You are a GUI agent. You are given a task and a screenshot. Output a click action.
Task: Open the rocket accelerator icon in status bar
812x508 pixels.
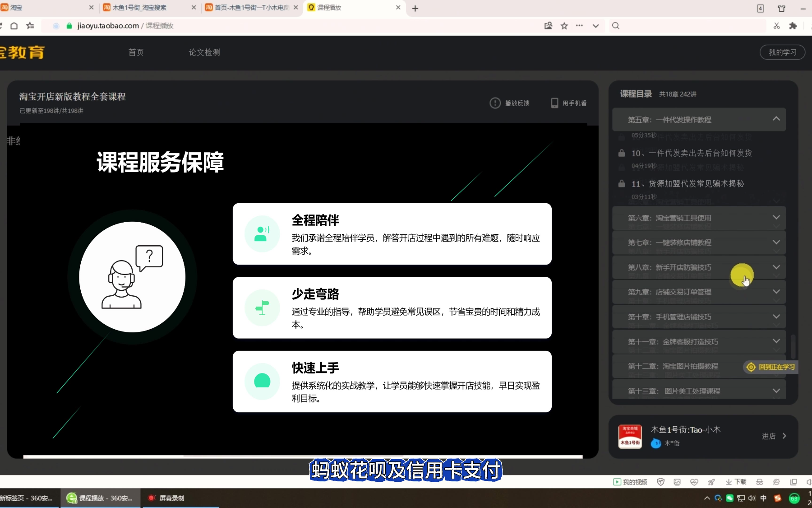(x=711, y=482)
